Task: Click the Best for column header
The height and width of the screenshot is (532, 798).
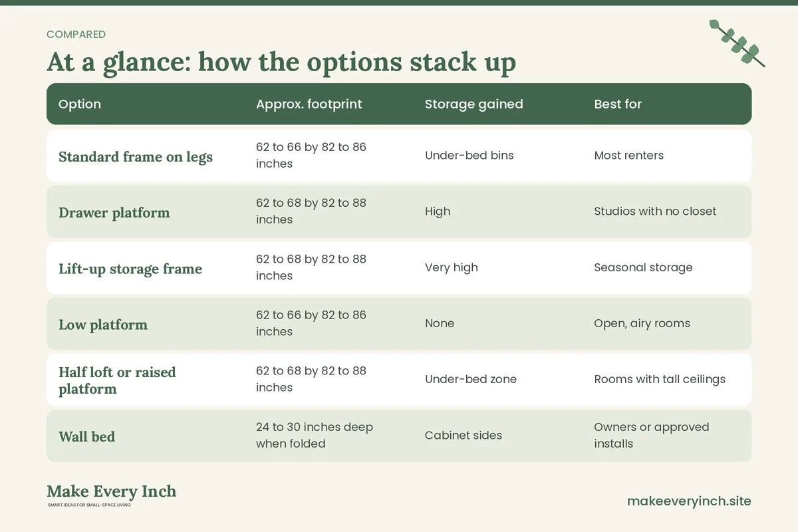Action: [618, 104]
